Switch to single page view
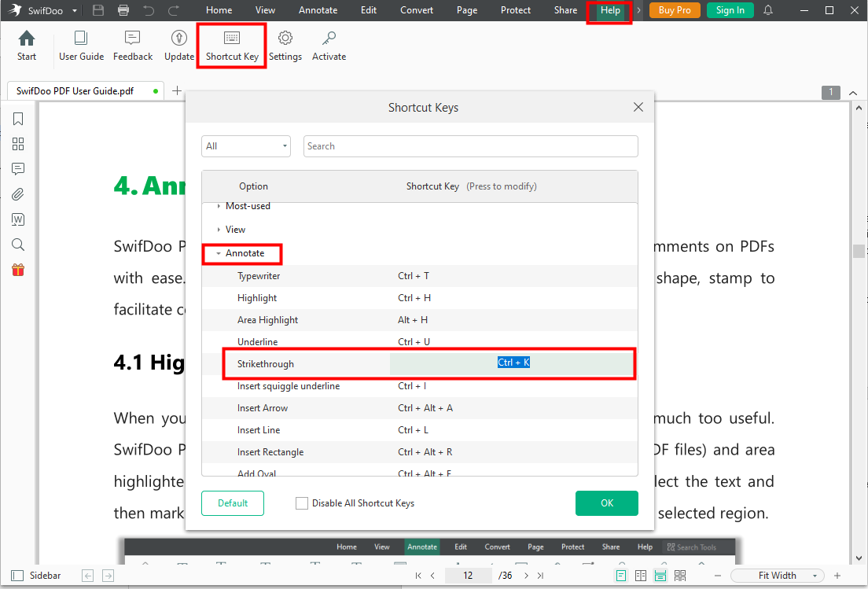The height and width of the screenshot is (589, 868). click(621, 576)
